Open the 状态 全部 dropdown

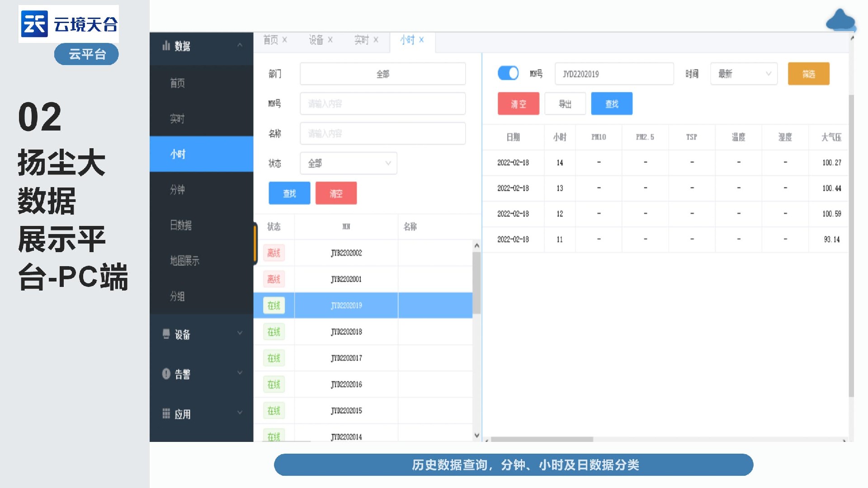348,163
